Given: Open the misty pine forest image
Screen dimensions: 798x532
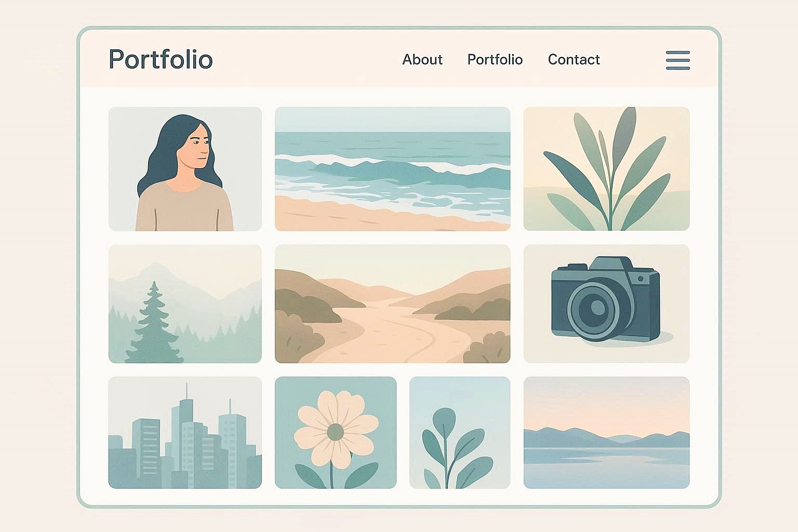Looking at the screenshot, I should 185,304.
